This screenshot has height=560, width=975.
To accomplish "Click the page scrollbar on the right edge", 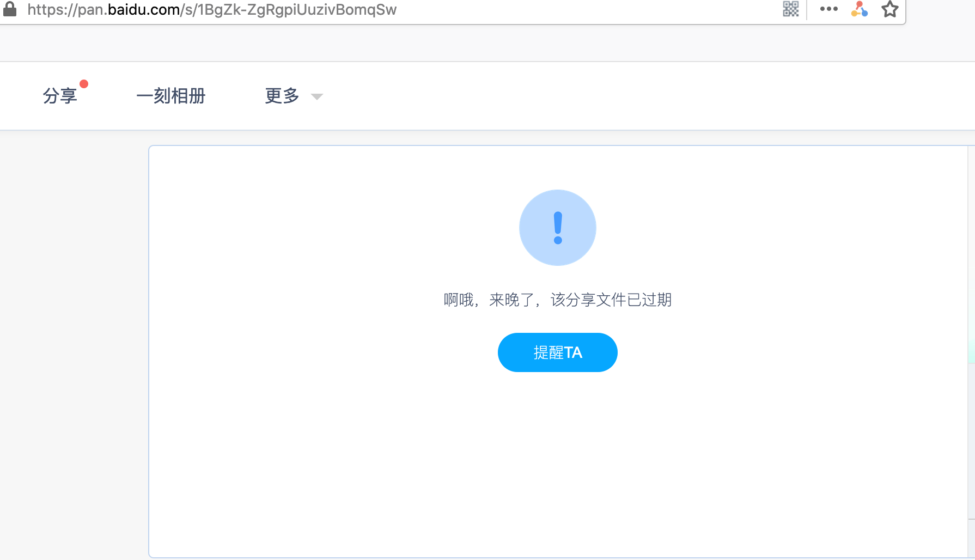I will 971,352.
